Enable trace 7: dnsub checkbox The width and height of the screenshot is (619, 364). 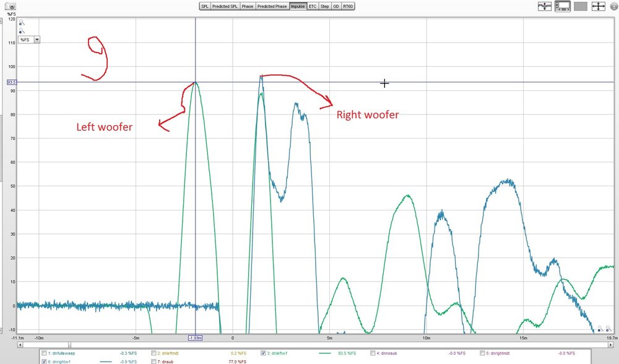(154, 362)
